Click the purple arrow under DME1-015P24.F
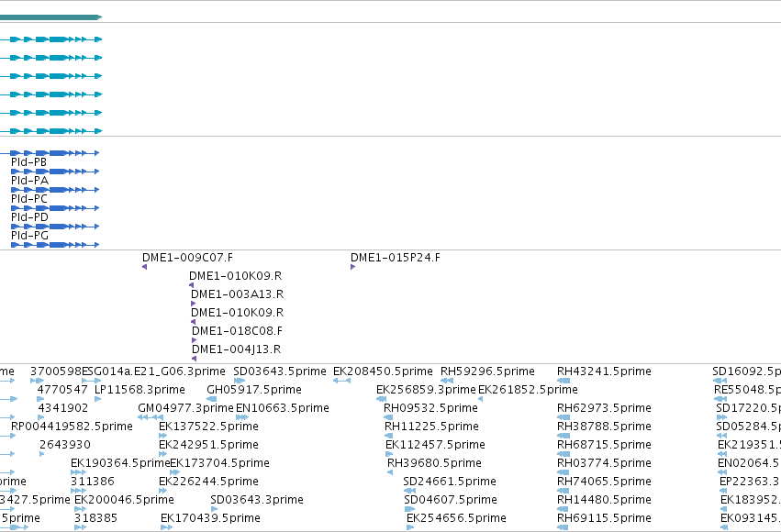The width and height of the screenshot is (781, 532). click(x=352, y=267)
